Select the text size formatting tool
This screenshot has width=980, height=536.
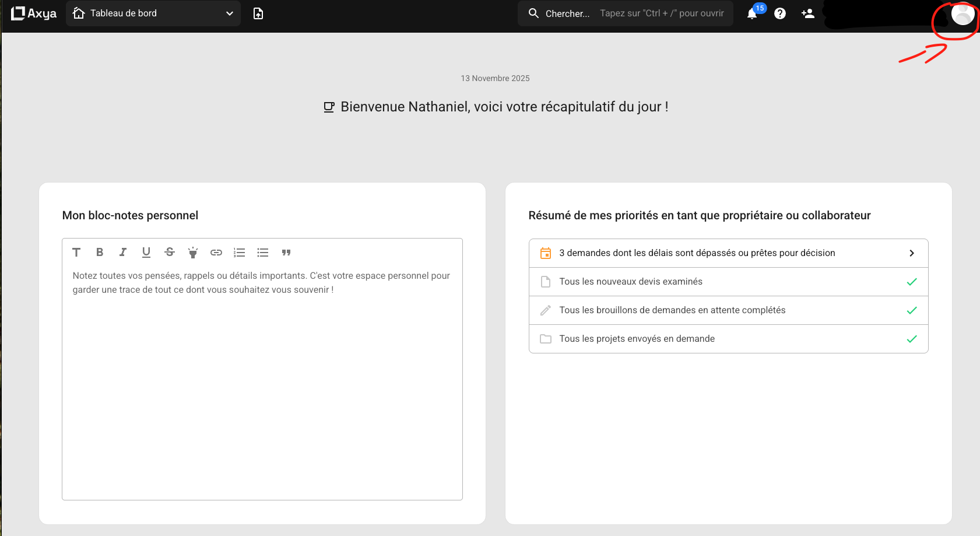(76, 253)
